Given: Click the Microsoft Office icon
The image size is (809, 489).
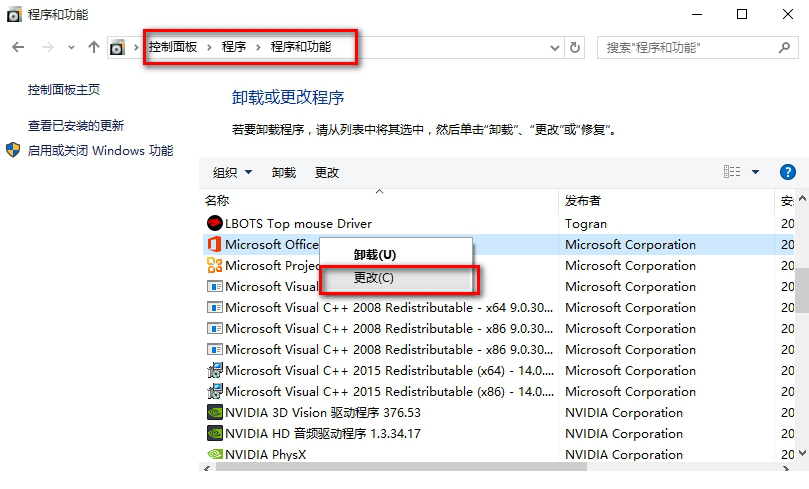Looking at the screenshot, I should tap(214, 244).
